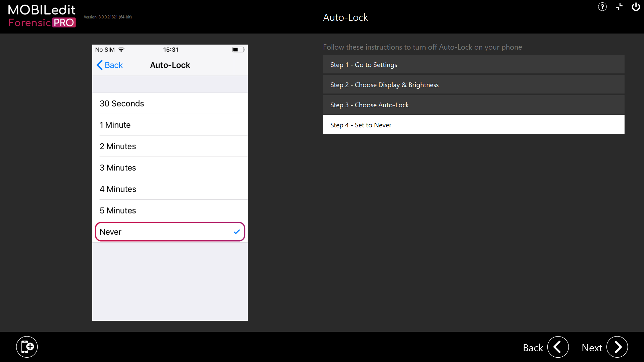Click the phone battery status icon
The height and width of the screenshot is (362, 644).
tap(238, 50)
